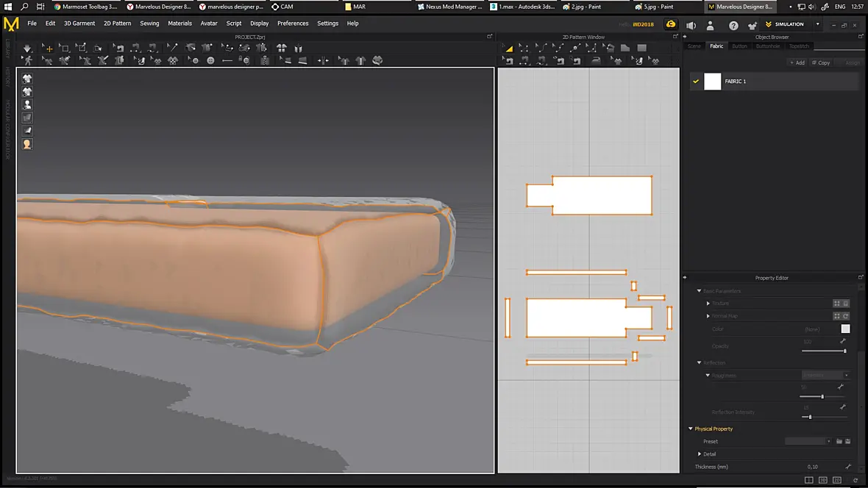The image size is (868, 488).
Task: Select the Polygon pattern tool with the yellow triangle
Action: click(x=508, y=48)
